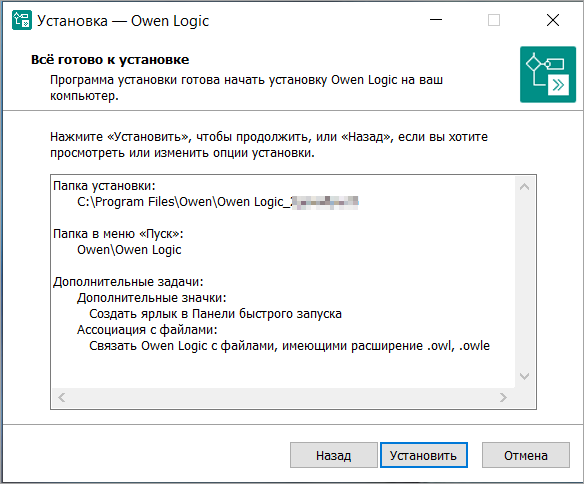
Task: Select the C:\Program Files\Owen install path line
Action: pos(218,202)
